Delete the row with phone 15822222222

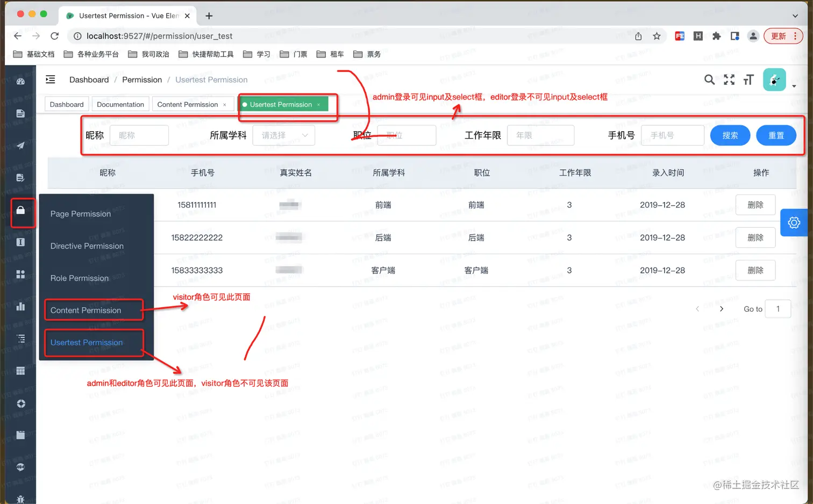pos(755,237)
